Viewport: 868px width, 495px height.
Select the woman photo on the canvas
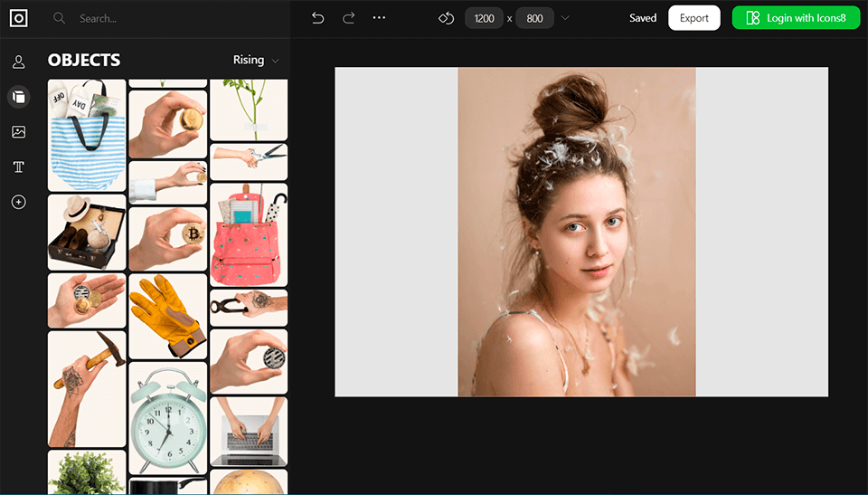[x=577, y=232]
